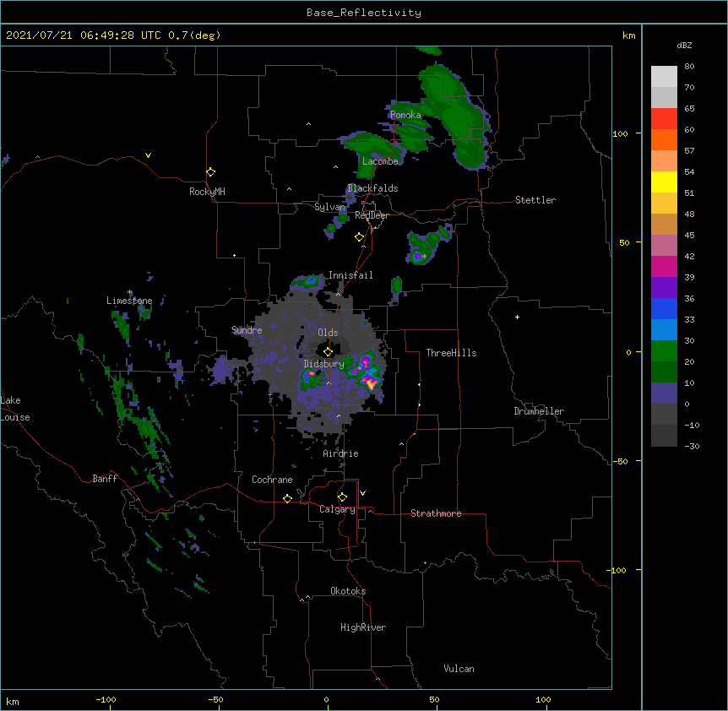The width and height of the screenshot is (728, 711).
Task: Click the Blackfalds city label
Action: click(x=372, y=188)
